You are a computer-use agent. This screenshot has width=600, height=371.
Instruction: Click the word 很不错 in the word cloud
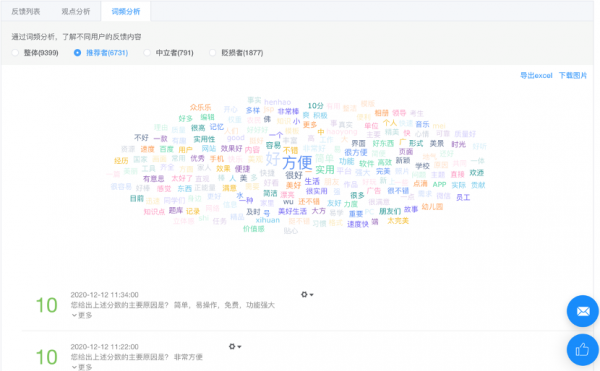click(398, 190)
